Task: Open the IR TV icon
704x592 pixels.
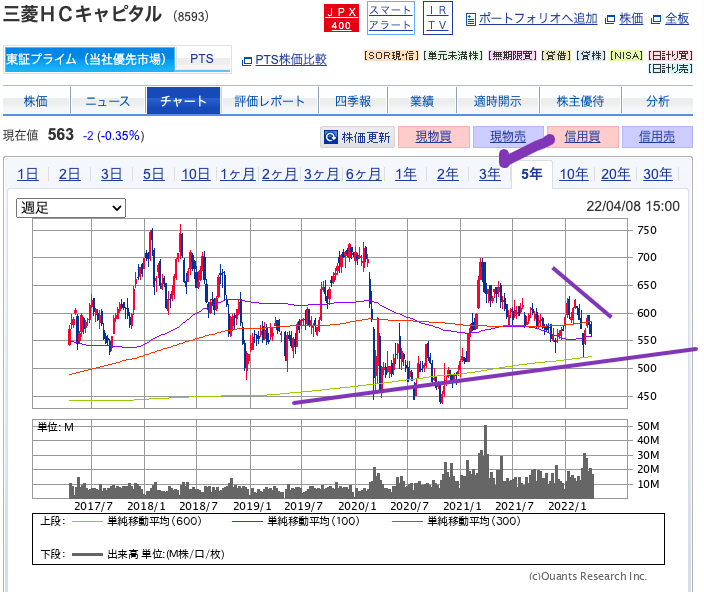Action: [x=438, y=18]
